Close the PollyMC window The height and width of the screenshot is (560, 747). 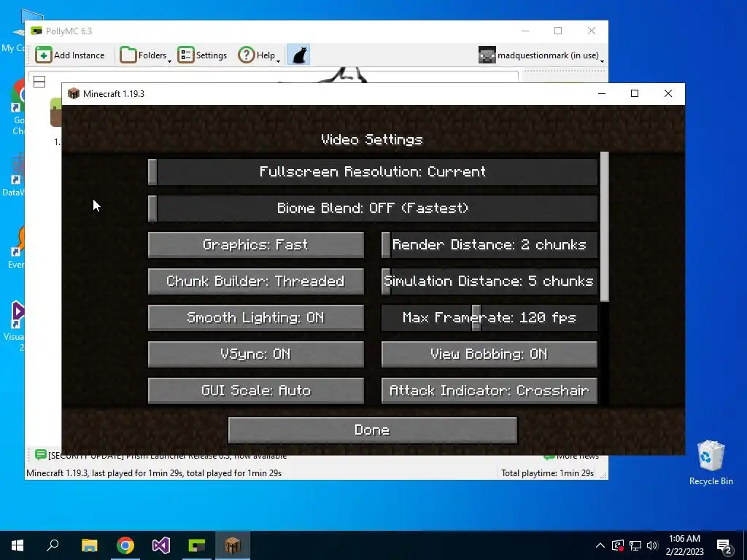(591, 31)
